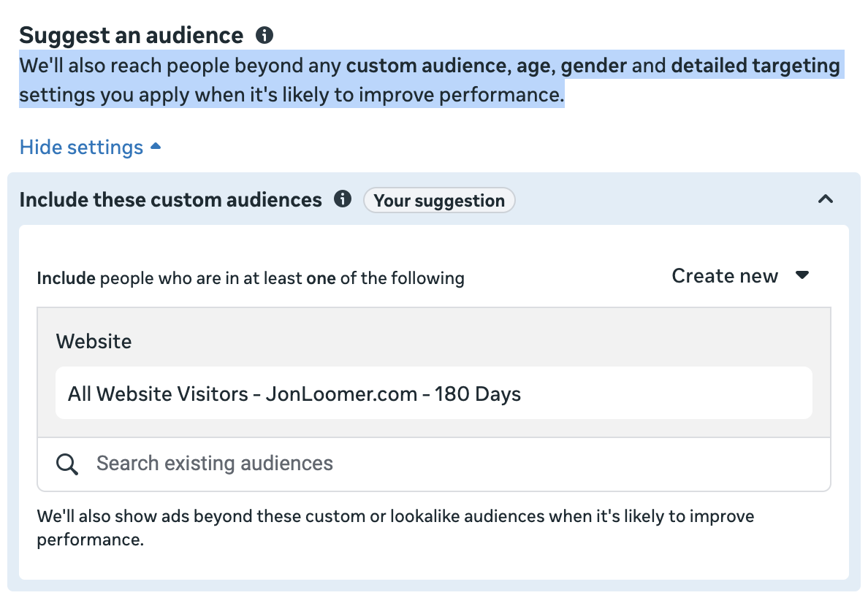Click the magnifying glass search icon
868x606 pixels.
67,464
